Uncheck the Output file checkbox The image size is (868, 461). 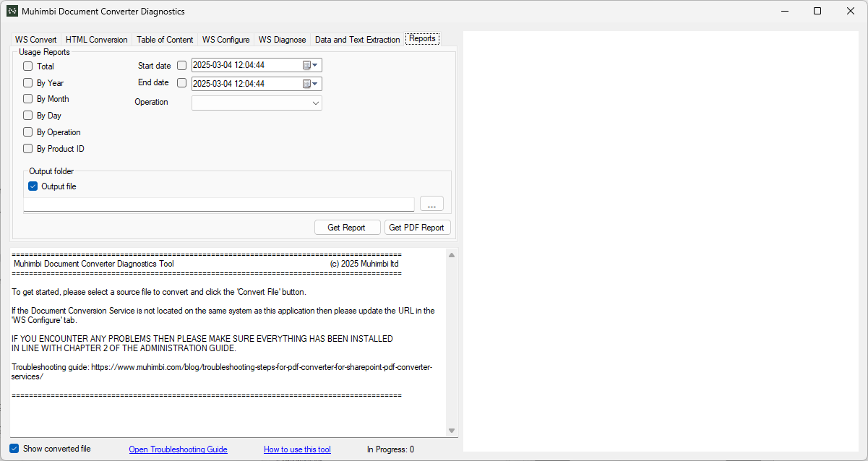click(32, 186)
